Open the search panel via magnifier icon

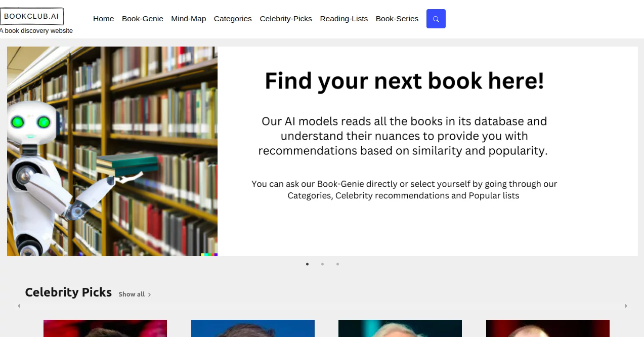[x=436, y=19]
